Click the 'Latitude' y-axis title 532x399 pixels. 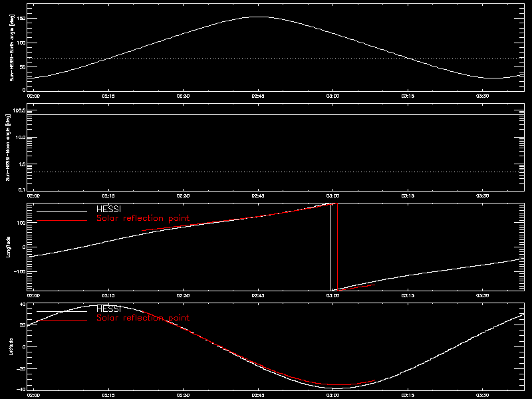pyautogui.click(x=11, y=346)
